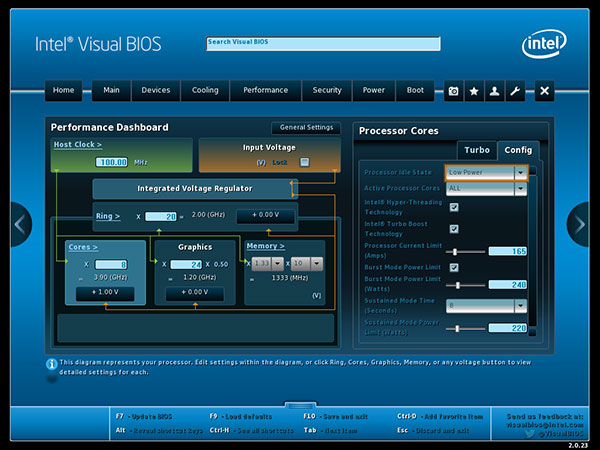Viewport: 600px width, 450px height.
Task: Open the Ring settings link
Action: 108,216
